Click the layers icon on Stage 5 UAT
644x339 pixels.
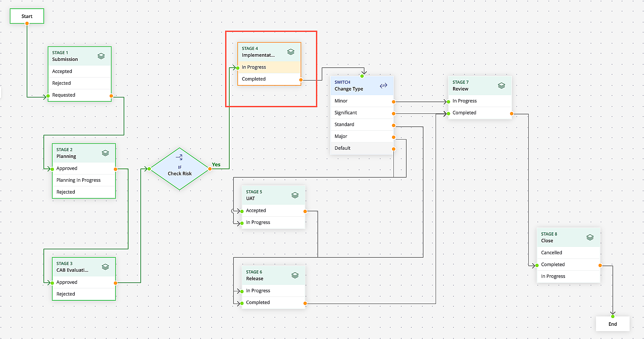click(x=295, y=195)
